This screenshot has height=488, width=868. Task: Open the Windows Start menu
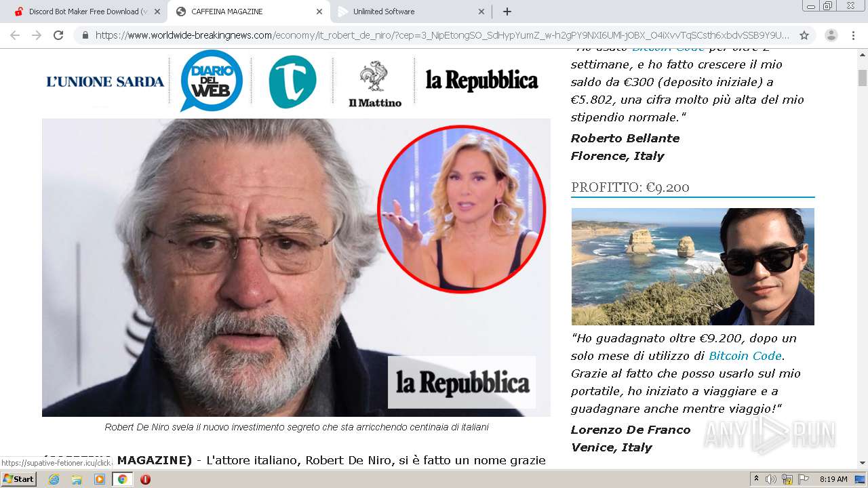point(18,479)
